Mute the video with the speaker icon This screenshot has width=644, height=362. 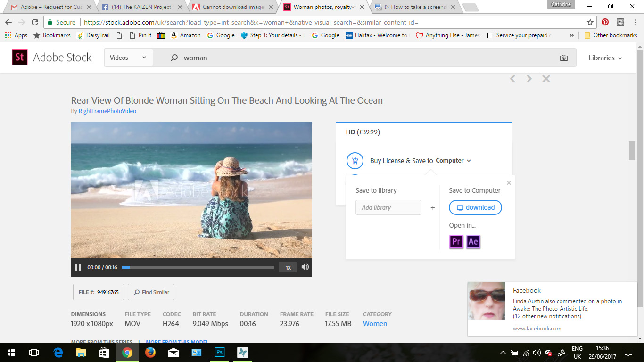click(x=305, y=267)
